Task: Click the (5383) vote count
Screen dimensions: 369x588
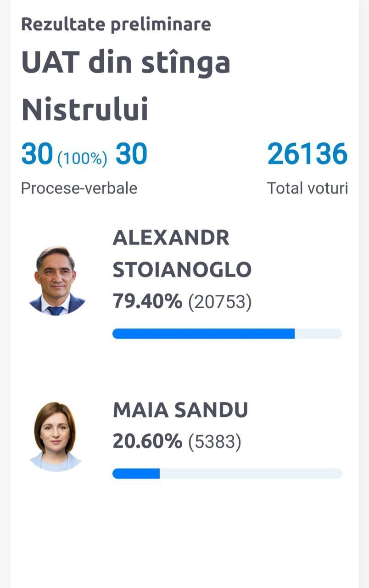Action: tap(215, 442)
